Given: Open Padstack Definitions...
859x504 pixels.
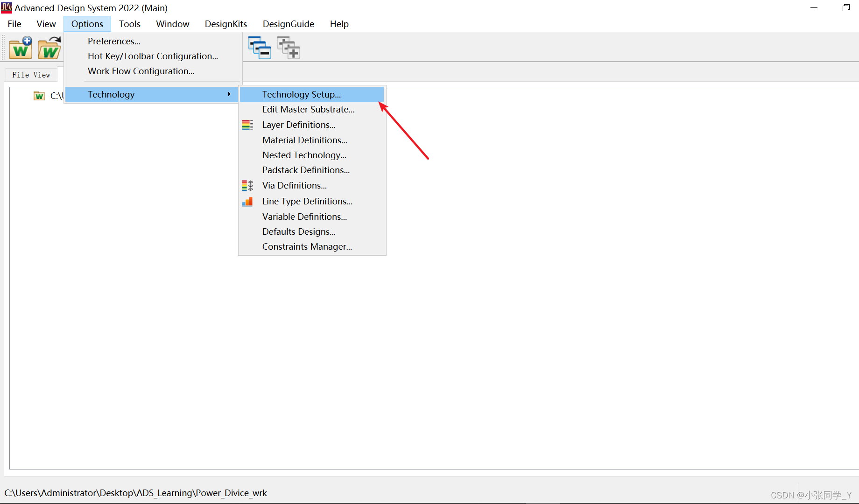Looking at the screenshot, I should (312, 170).
